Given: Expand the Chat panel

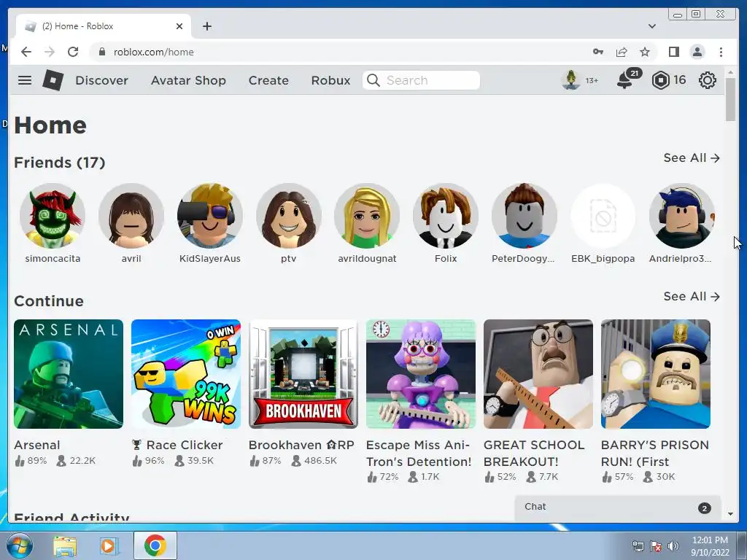Looking at the screenshot, I should pos(618,507).
